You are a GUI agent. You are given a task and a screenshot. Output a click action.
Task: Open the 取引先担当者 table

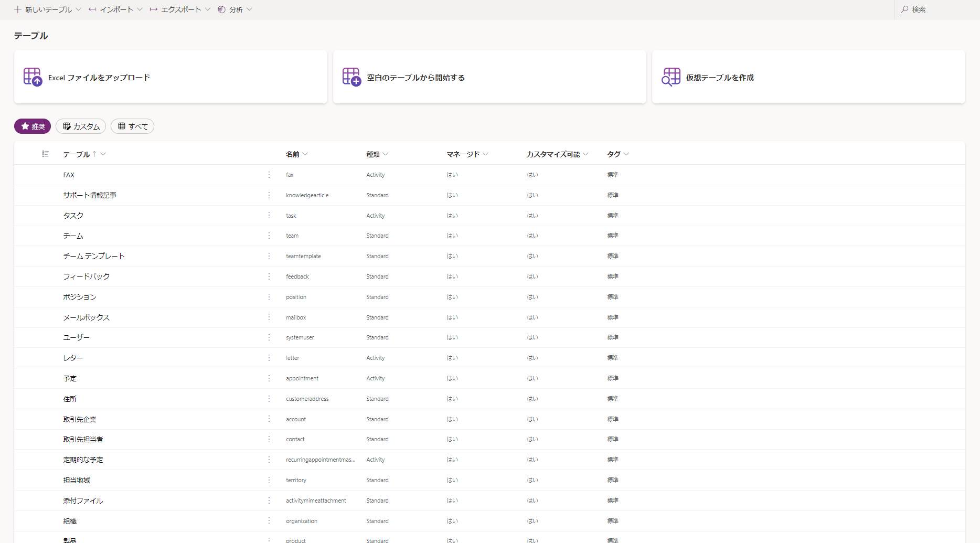83,439
